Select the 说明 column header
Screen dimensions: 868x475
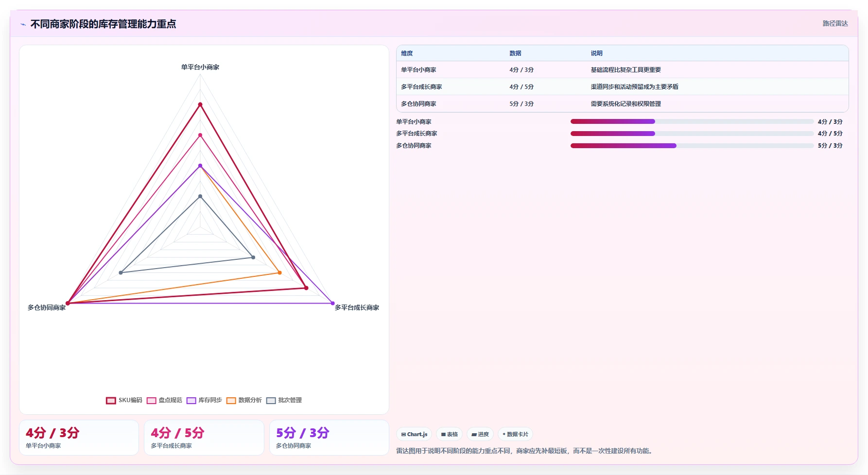(x=596, y=53)
